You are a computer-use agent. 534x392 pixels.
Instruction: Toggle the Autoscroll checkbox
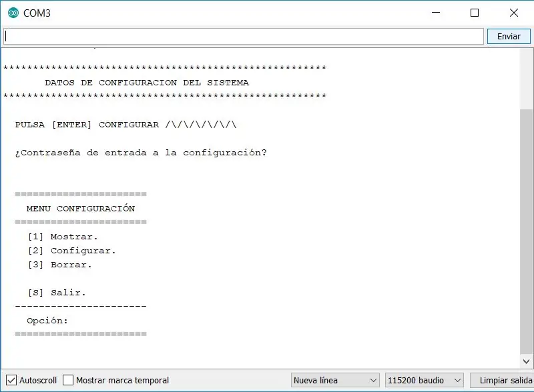point(11,380)
